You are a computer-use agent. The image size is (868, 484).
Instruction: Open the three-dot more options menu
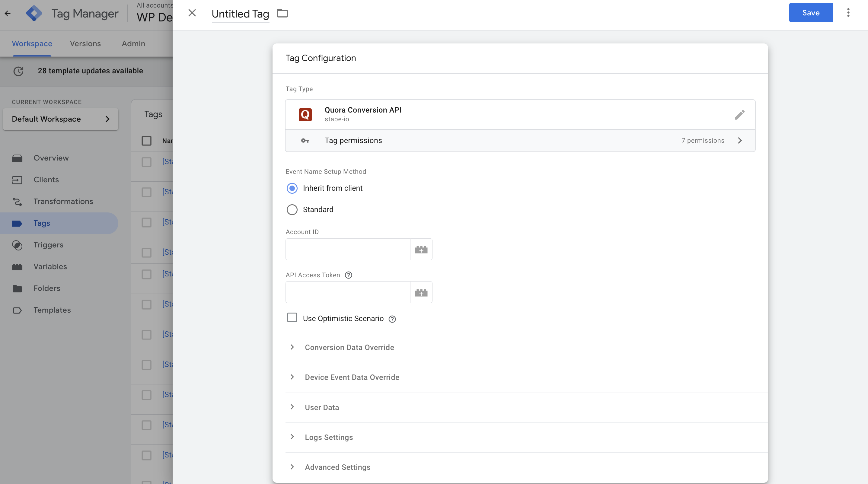pyautogui.click(x=848, y=13)
